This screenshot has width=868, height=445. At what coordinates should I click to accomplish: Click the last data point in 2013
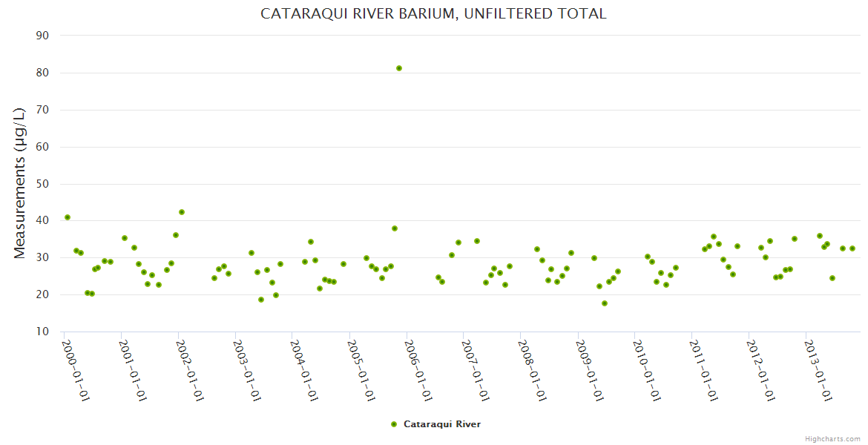pos(852,248)
